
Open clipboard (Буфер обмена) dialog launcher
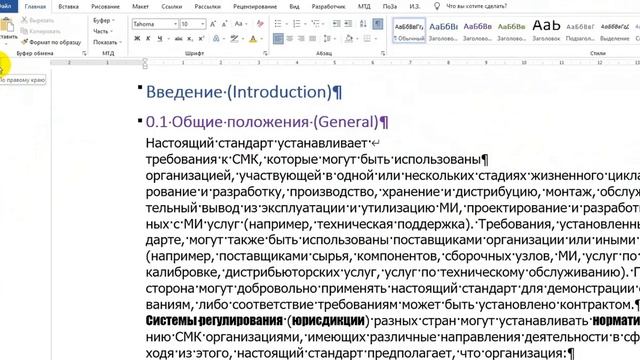[x=84, y=53]
